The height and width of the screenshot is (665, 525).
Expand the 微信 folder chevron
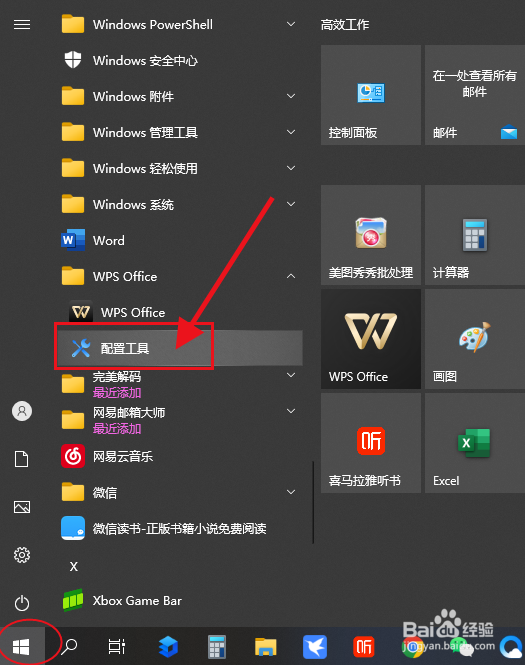click(x=291, y=492)
